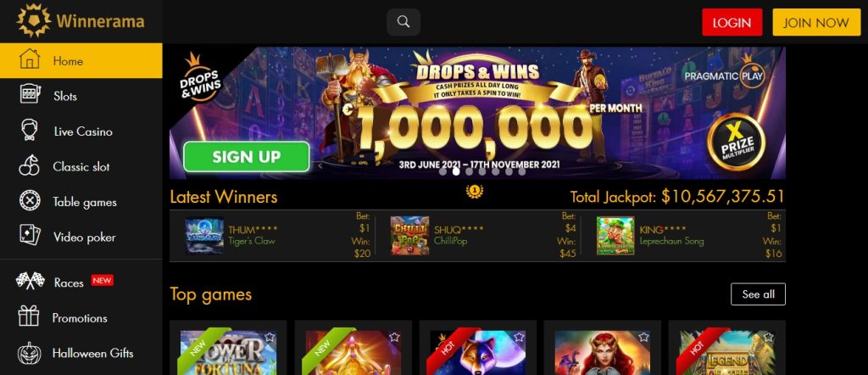Click the Winnerama sun logo

click(x=34, y=21)
